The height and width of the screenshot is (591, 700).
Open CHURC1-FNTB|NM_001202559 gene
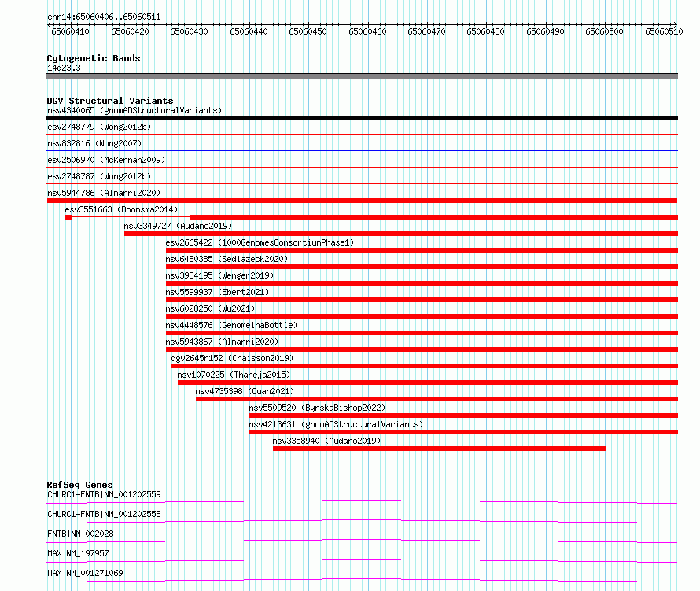click(x=104, y=494)
